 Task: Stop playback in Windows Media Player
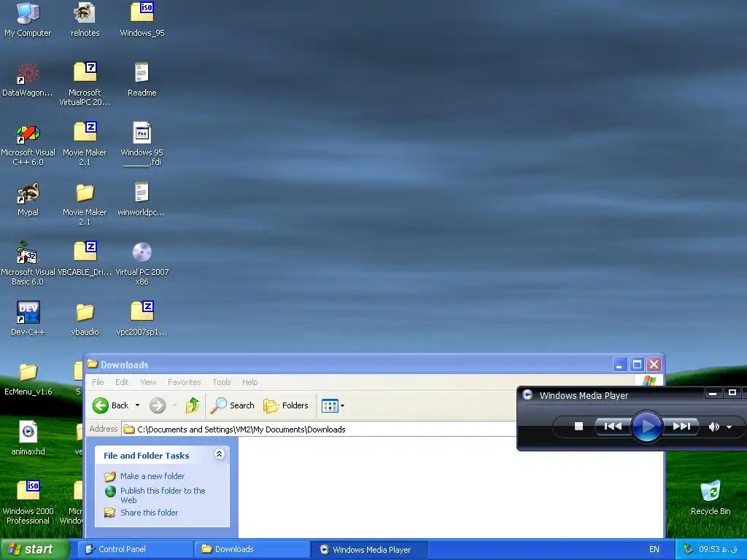pyautogui.click(x=578, y=426)
